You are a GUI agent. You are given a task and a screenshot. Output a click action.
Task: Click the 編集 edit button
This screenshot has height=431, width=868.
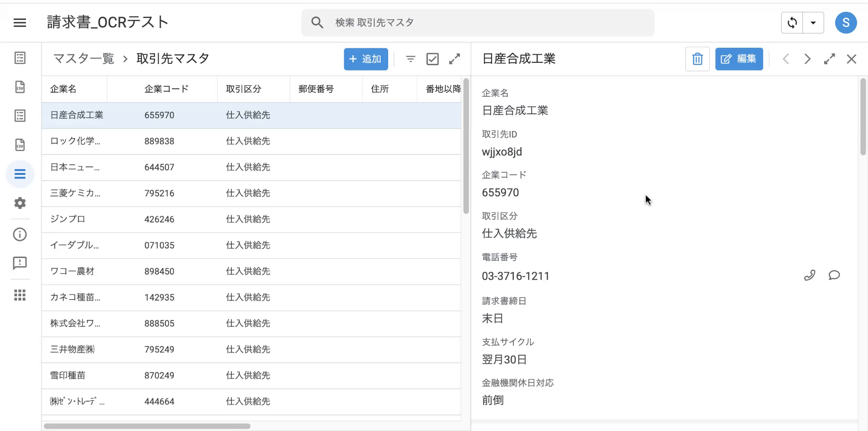pyautogui.click(x=739, y=59)
